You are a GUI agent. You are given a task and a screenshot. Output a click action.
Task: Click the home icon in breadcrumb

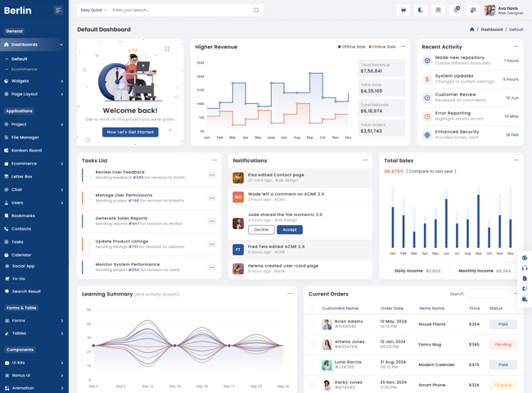[471, 29]
